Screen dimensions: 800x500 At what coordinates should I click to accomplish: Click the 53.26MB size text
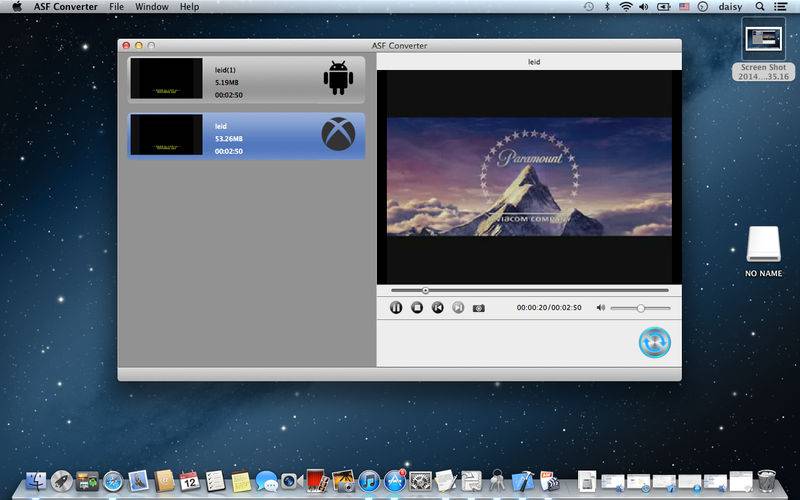(x=229, y=139)
